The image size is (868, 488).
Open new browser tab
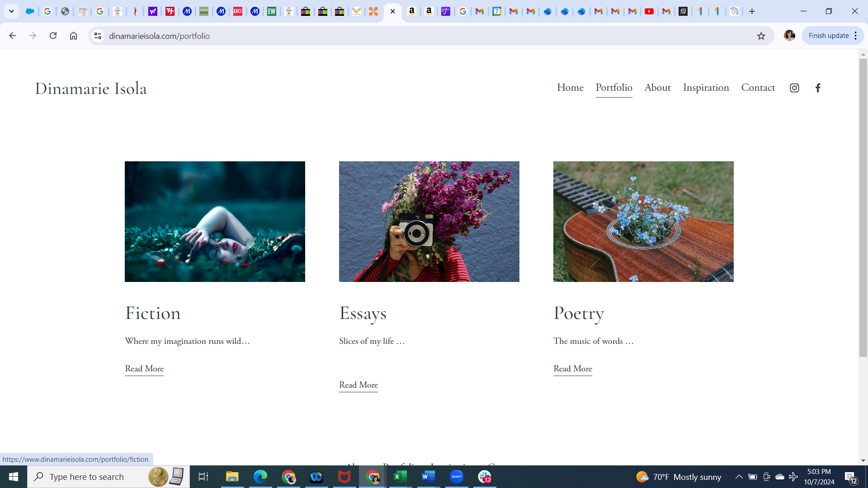coord(752,11)
